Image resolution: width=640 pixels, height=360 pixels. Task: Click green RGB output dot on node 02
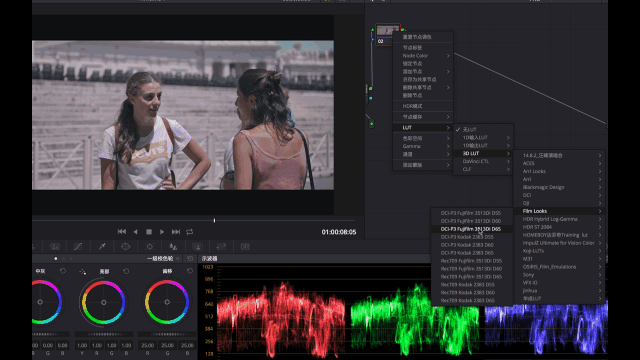pyautogui.click(x=402, y=30)
